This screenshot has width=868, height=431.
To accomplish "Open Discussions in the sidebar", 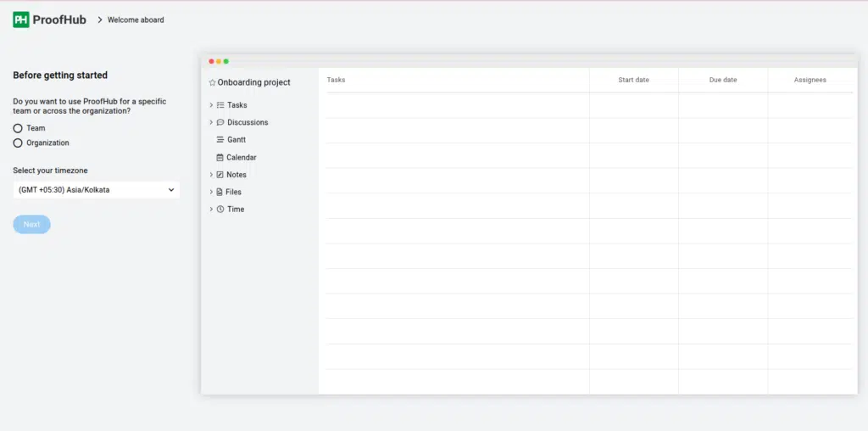I will [x=248, y=122].
